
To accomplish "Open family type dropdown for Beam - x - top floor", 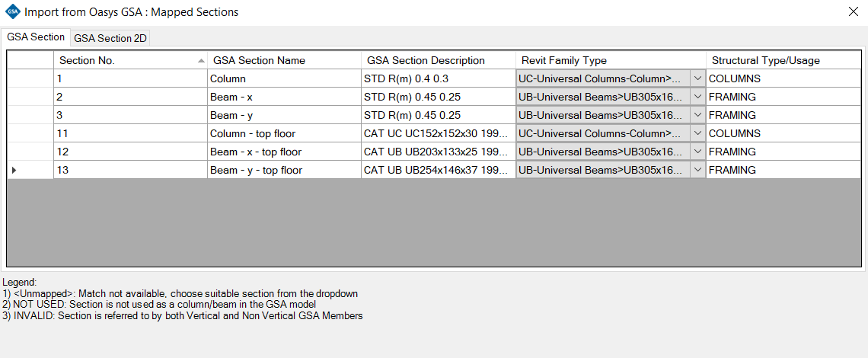I will coord(697,152).
